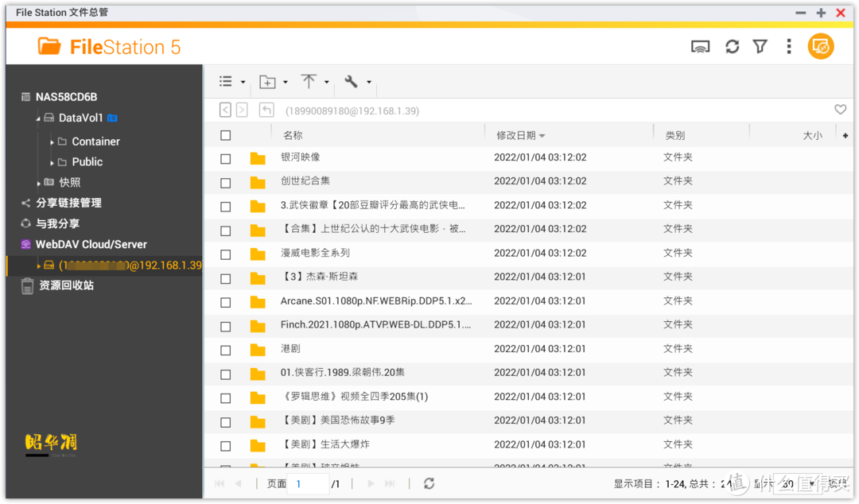Open the smart file filter funnel icon
The image size is (859, 504).
tap(760, 47)
